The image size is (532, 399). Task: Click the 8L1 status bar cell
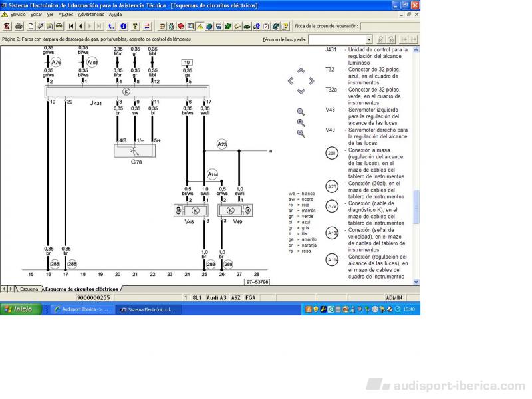197,297
